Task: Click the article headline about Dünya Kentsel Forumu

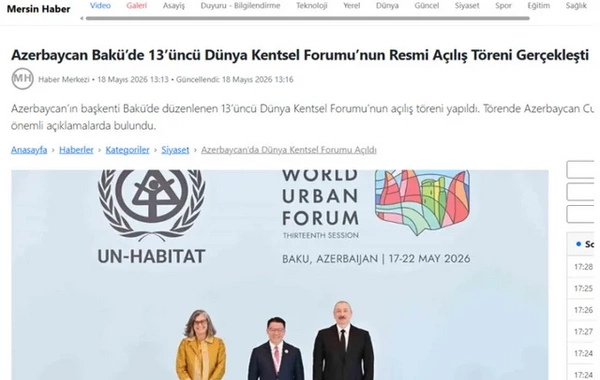Action: click(x=300, y=55)
